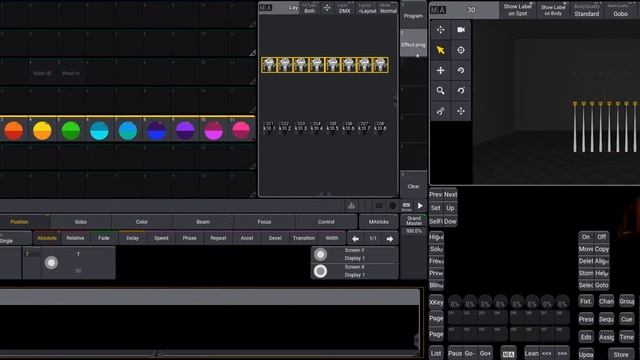Click the Go+ key

click(485, 353)
